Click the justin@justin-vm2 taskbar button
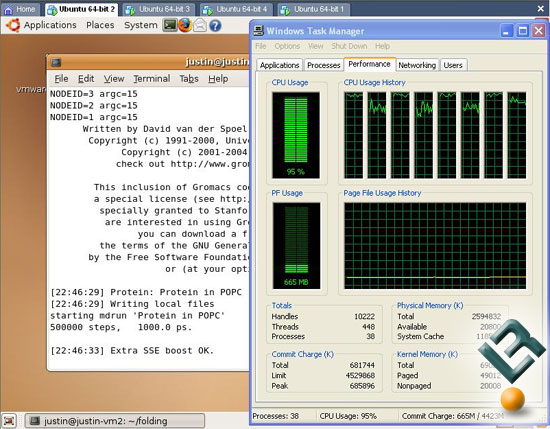 [x=115, y=421]
